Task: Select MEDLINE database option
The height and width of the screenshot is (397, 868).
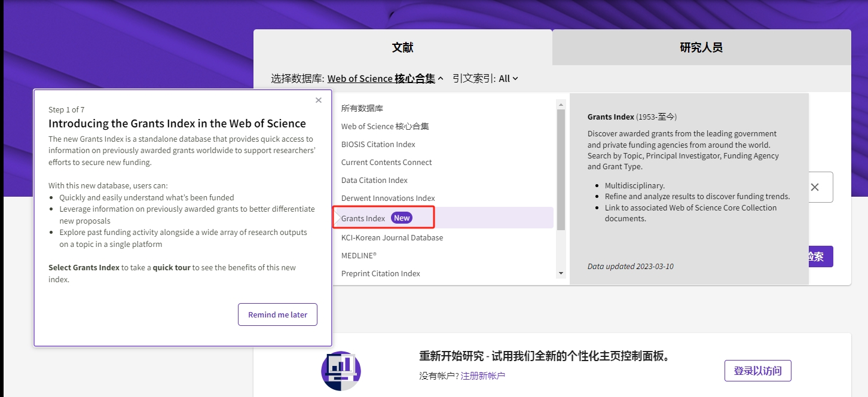Action: click(359, 255)
